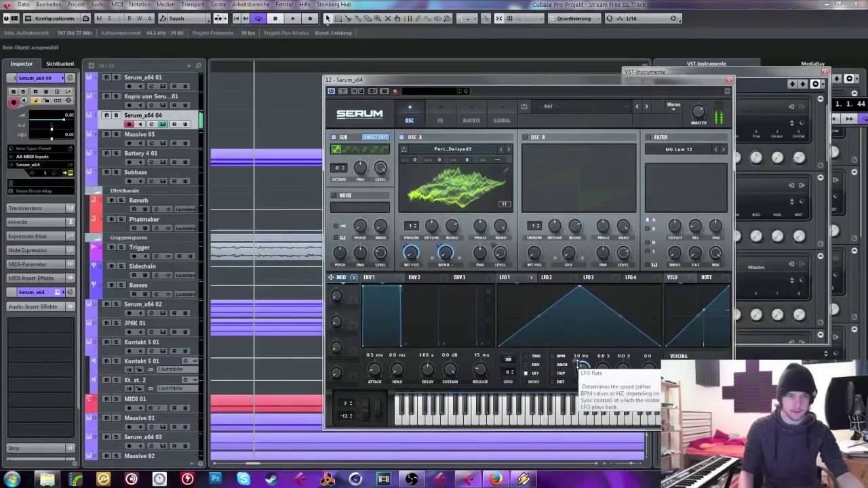Enable the LFO TRIG mode checkbox
This screenshot has height=488, width=868.
[526, 356]
